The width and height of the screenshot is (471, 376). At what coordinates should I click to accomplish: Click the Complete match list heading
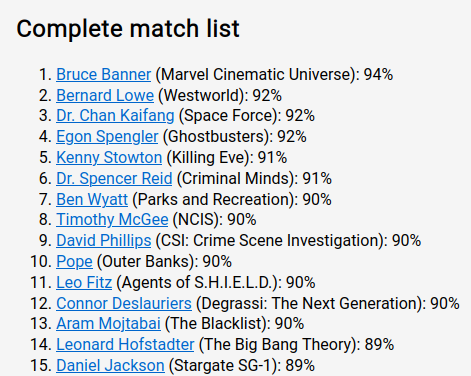[128, 29]
